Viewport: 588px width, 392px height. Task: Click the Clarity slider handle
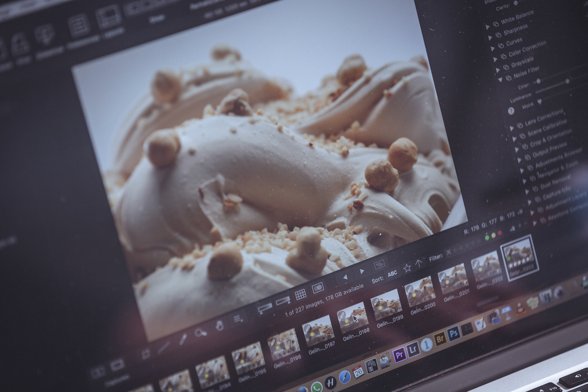click(x=516, y=3)
